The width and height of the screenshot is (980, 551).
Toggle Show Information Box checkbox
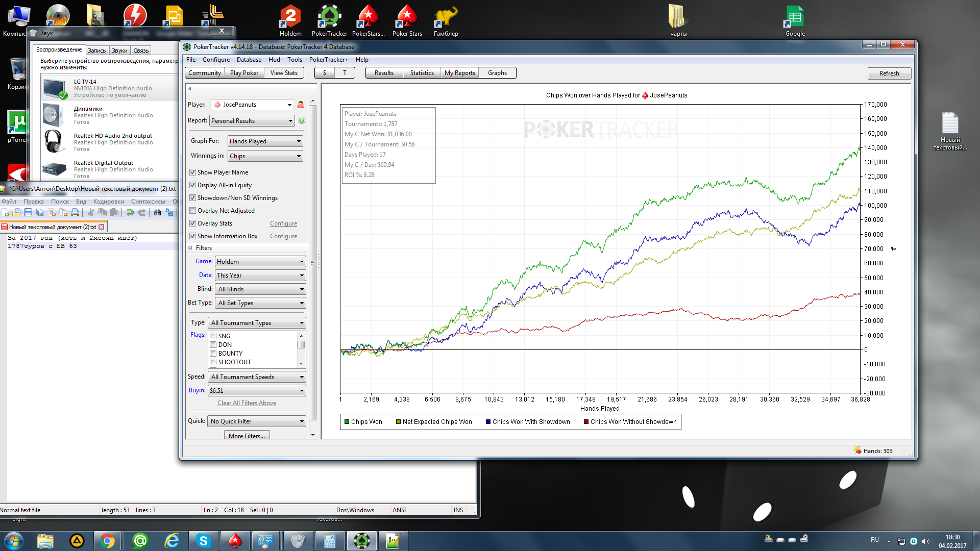pos(192,236)
